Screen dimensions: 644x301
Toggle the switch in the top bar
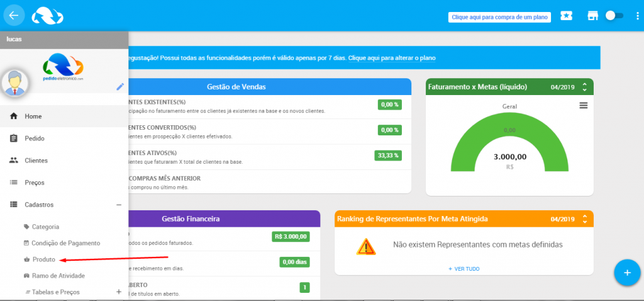click(614, 16)
